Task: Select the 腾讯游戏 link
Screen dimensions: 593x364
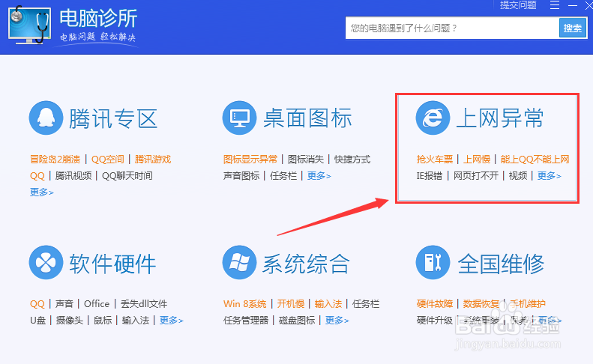Action: [153, 159]
